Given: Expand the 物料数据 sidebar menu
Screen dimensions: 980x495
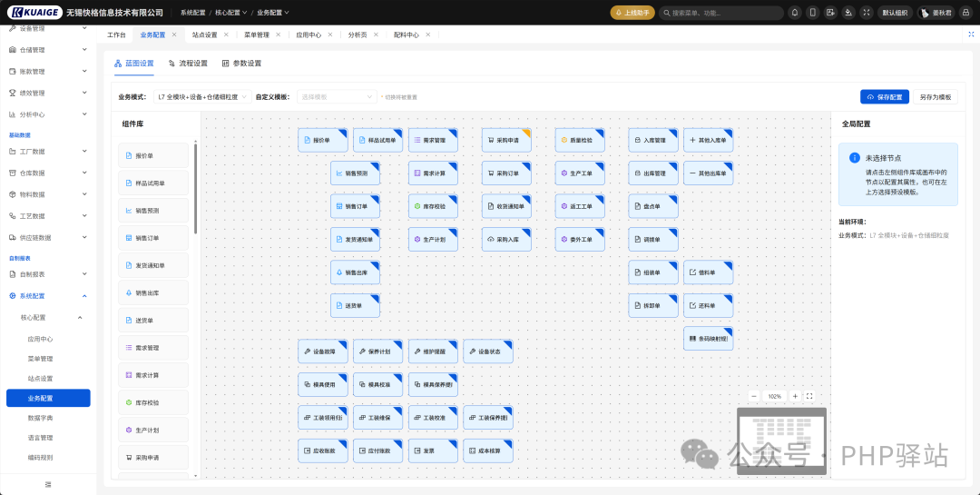Looking at the screenshot, I should 48,194.
